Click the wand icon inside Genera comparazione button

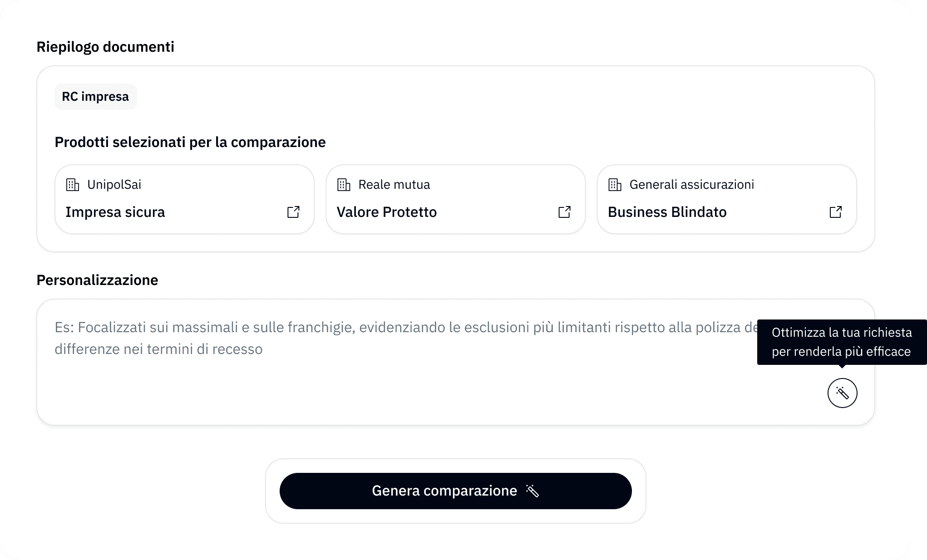(533, 491)
